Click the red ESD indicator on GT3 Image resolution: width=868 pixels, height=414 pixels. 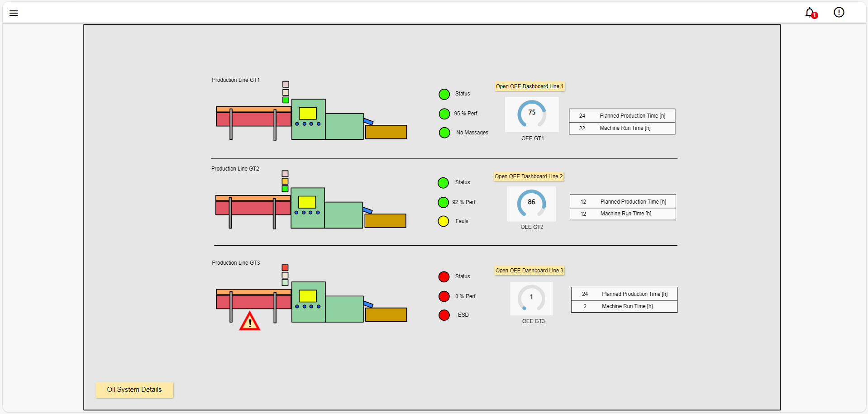pos(444,315)
